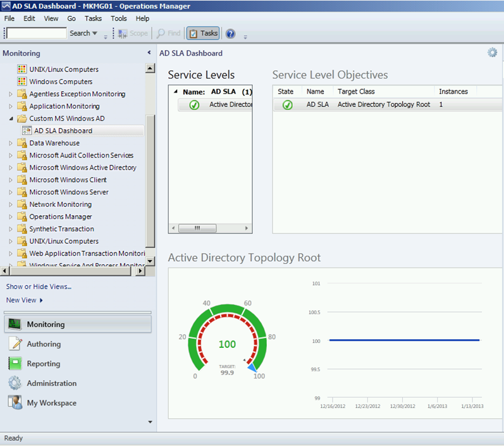Click the Windows Computers state view icon
Image resolution: width=504 pixels, height=446 pixels.
point(22,82)
